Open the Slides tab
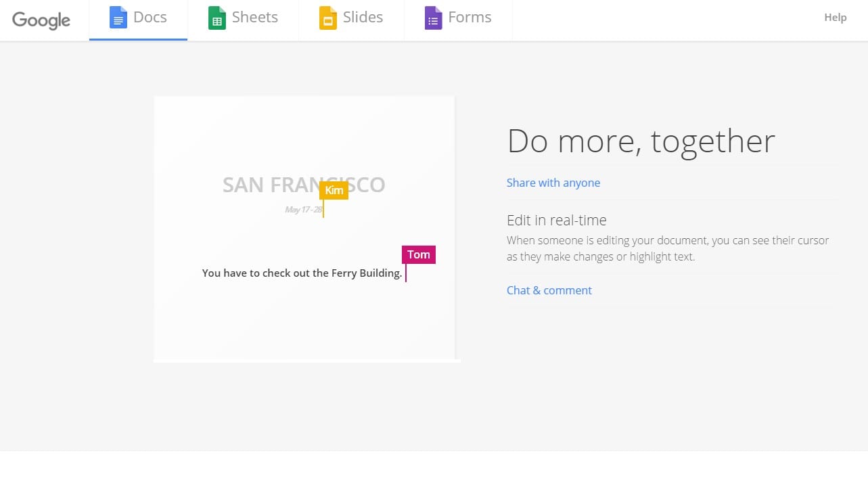Screen dimensions: 868x500 tap(352, 20)
